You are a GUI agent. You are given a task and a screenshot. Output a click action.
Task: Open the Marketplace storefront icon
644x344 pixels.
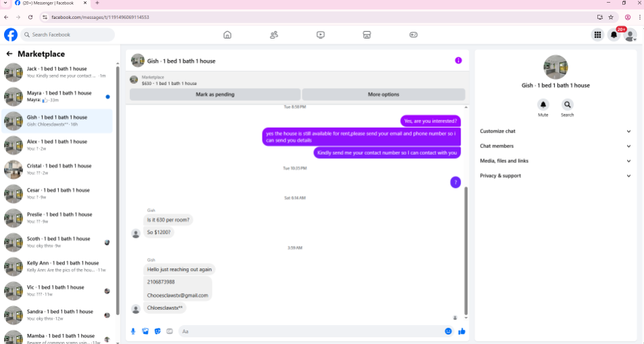(367, 35)
